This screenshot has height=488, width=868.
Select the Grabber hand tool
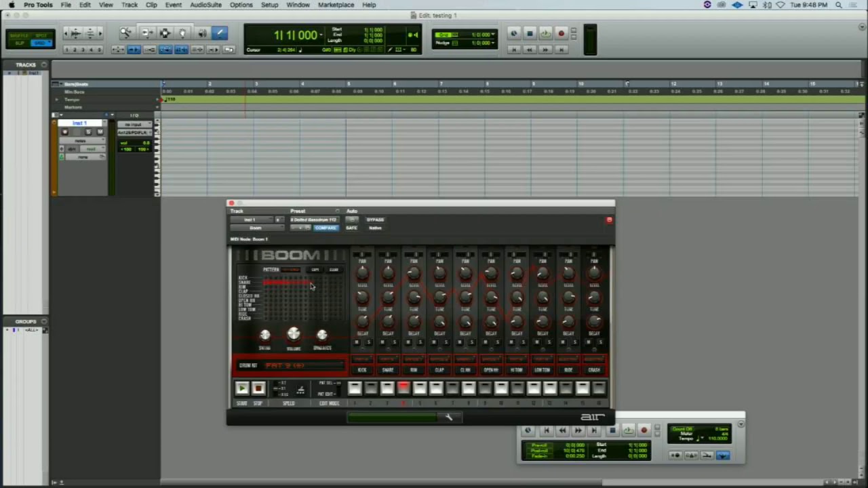[x=182, y=33]
